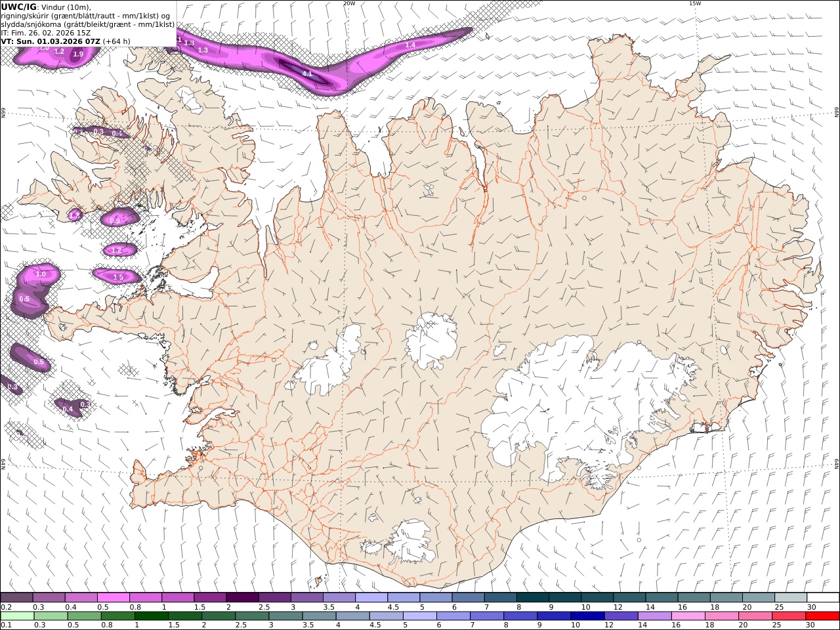Screen dimensions: 840x630
Task: Pick the bright red swatch after 30 on rain scale
Action: 822,616
